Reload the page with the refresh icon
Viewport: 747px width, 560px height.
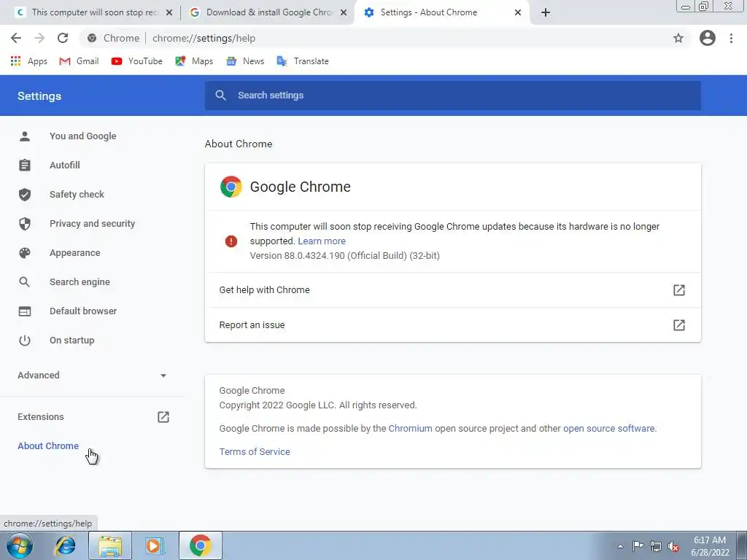63,38
